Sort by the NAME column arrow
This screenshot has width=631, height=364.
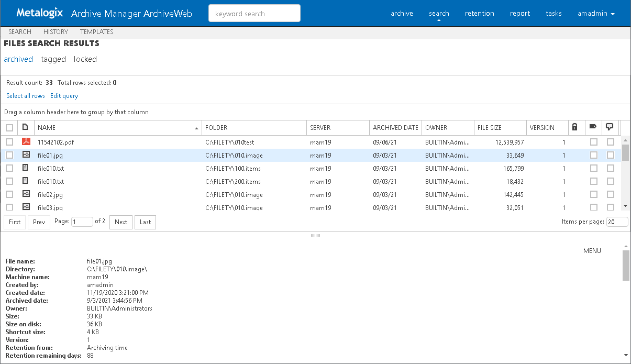point(196,128)
